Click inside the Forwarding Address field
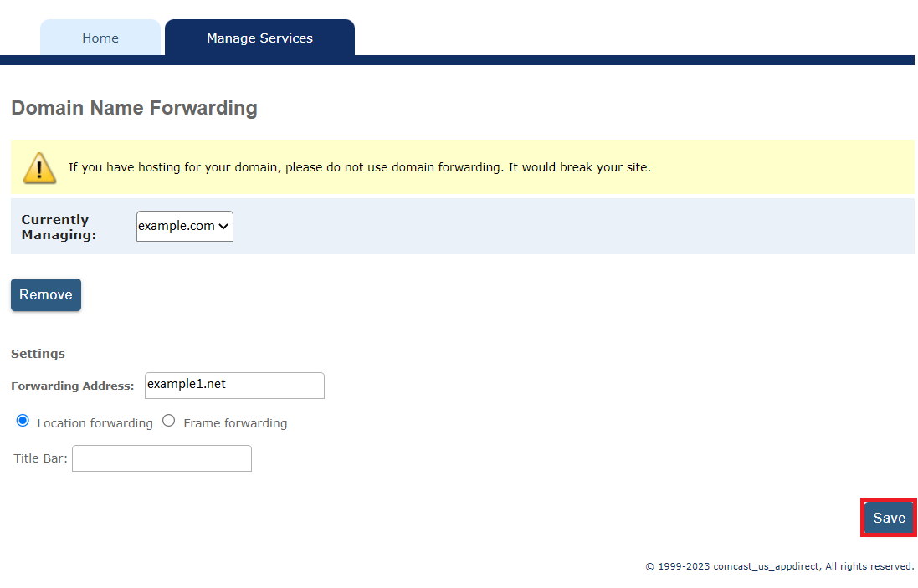 coord(233,385)
